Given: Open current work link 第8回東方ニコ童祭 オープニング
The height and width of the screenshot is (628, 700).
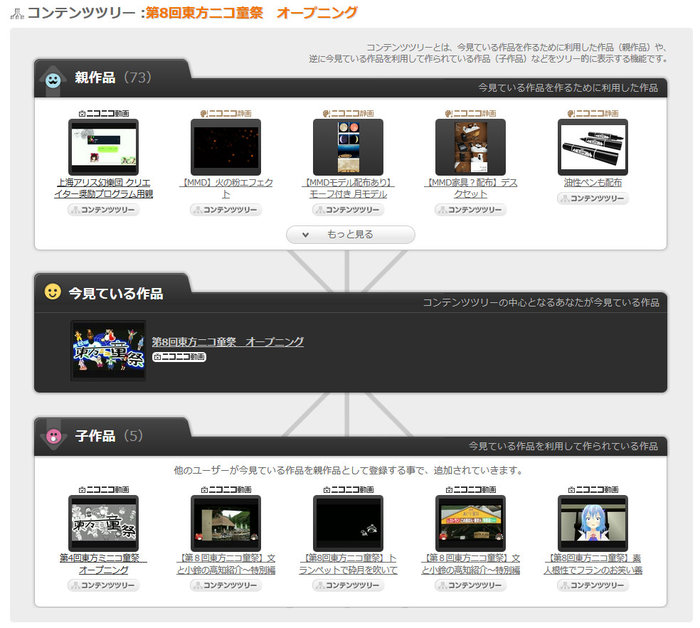Looking at the screenshot, I should point(228,342).
